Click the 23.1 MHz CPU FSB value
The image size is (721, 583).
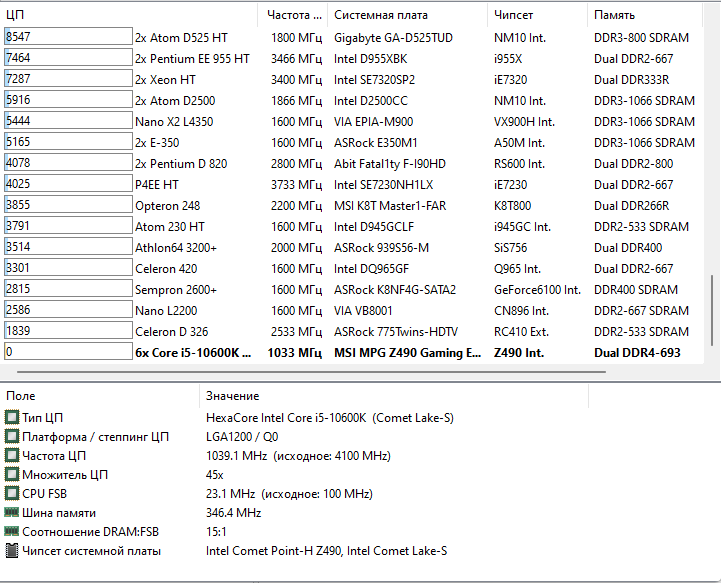point(289,493)
